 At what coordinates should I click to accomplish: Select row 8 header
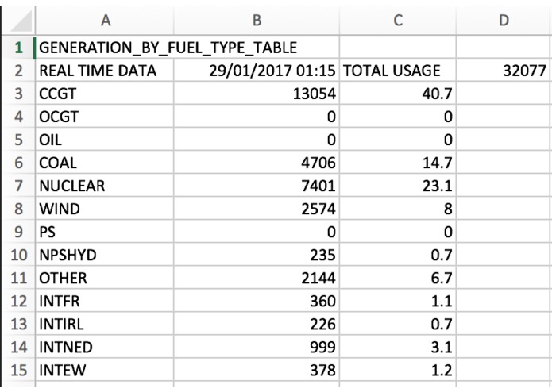point(18,209)
